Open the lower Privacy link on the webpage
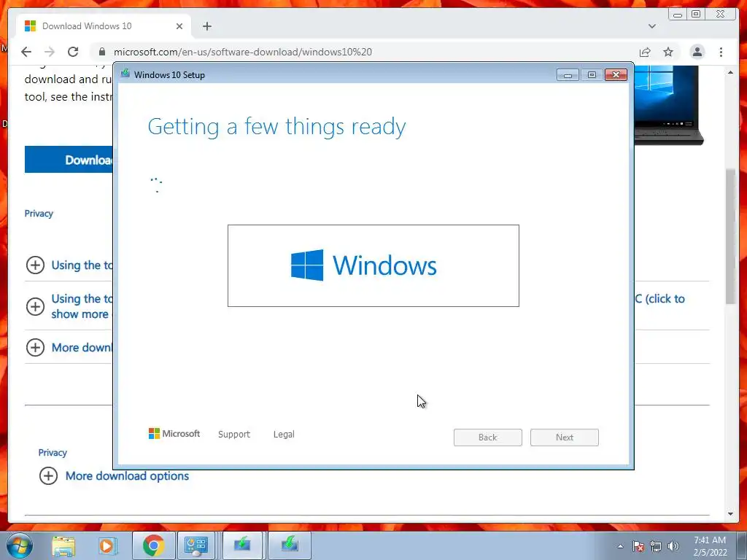 53,452
